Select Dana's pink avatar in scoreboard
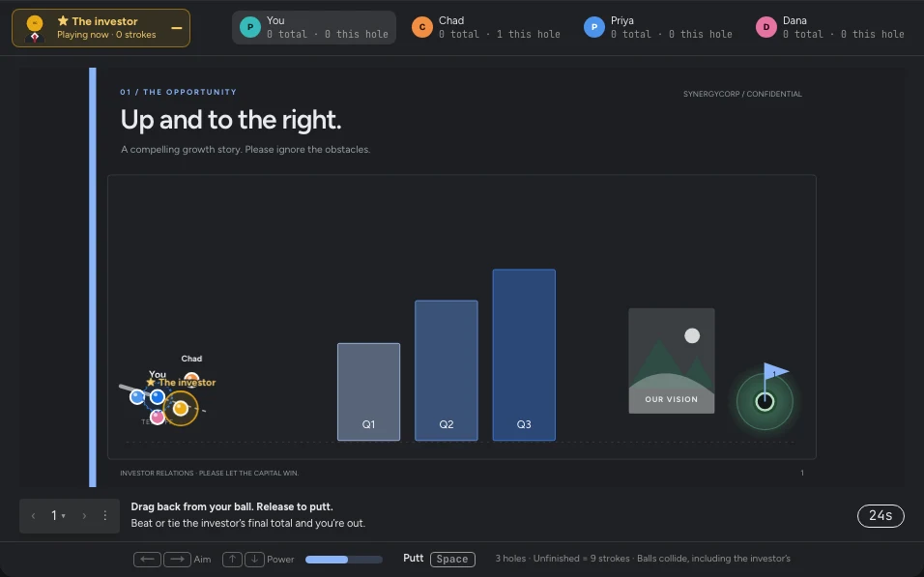The height and width of the screenshot is (577, 924). pyautogui.click(x=766, y=27)
